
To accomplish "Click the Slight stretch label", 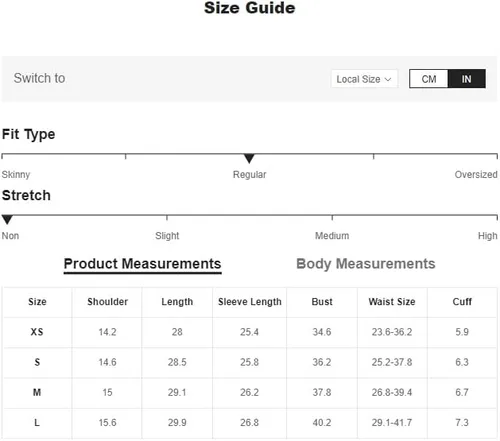I will tap(167, 236).
